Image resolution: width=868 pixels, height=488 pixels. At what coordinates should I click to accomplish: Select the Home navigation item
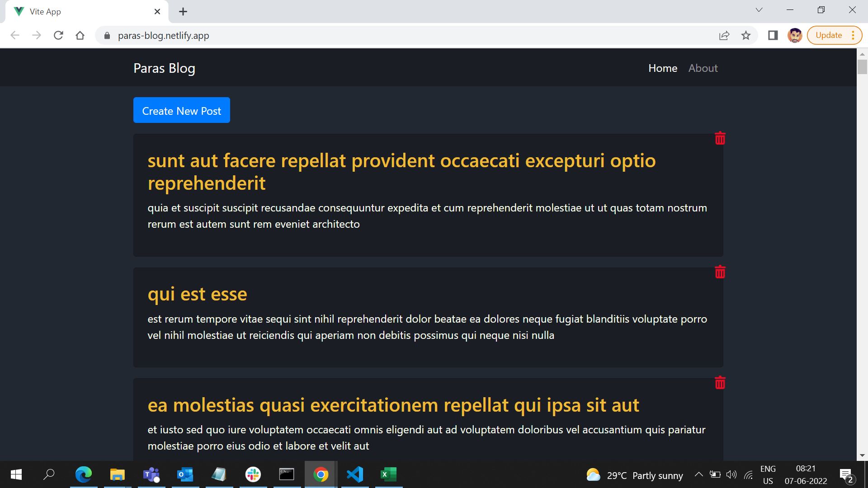pyautogui.click(x=663, y=68)
